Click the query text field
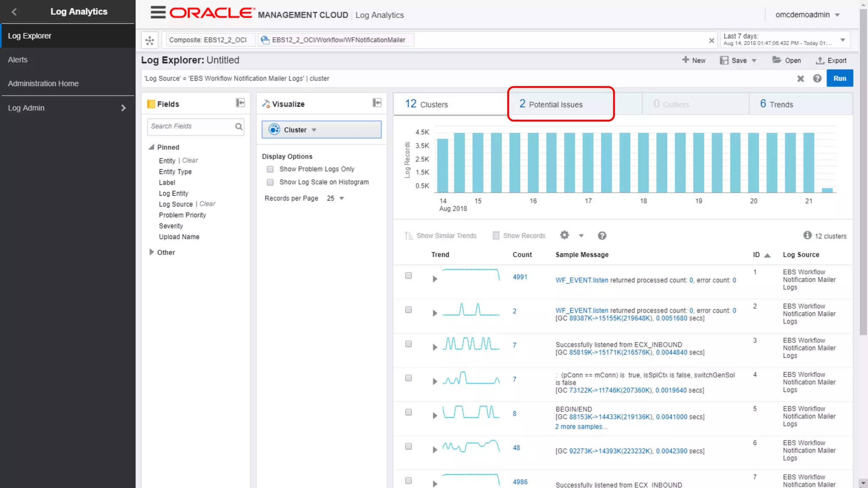The width and height of the screenshot is (868, 488). pyautogui.click(x=466, y=78)
